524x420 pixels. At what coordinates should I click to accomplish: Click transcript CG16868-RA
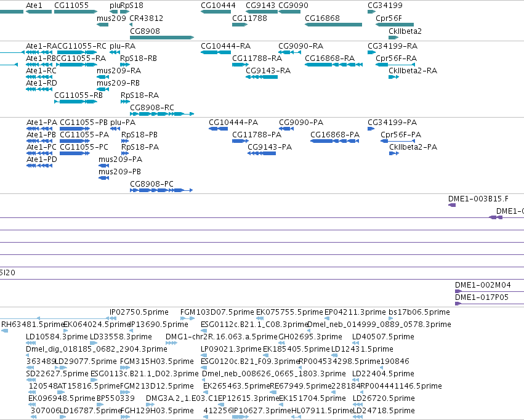(334, 65)
